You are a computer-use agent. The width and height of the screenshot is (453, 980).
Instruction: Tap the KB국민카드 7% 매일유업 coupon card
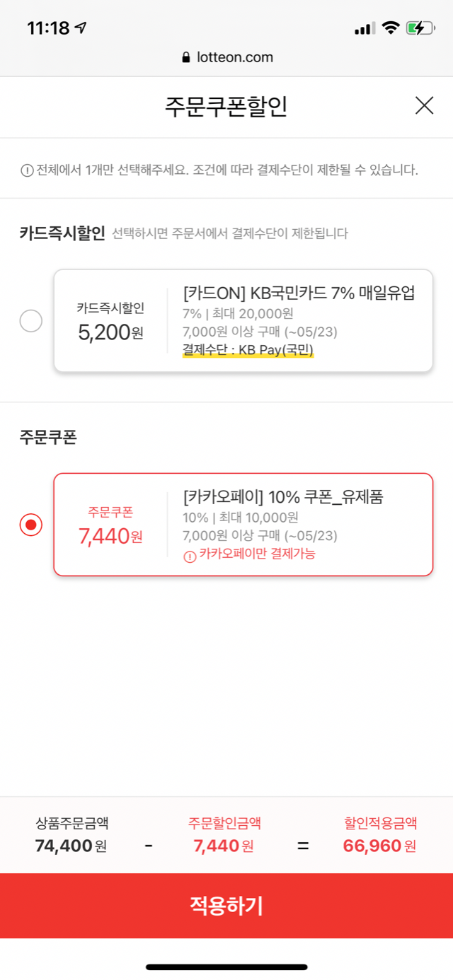243,321
